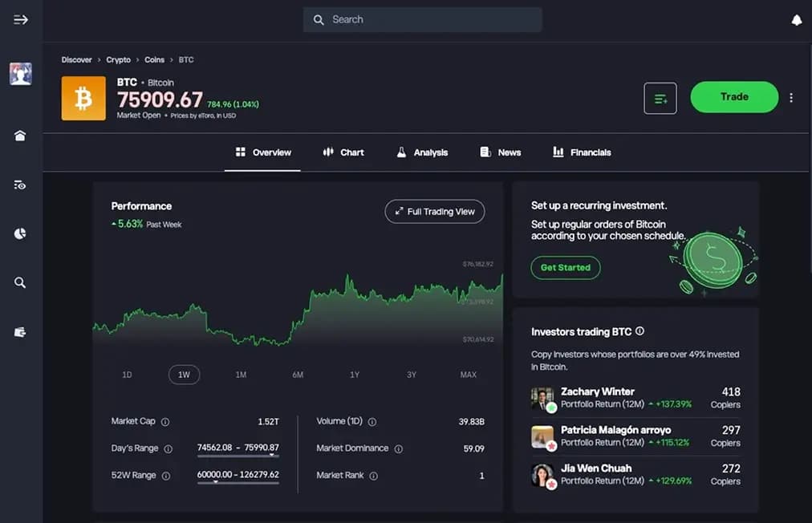Select the Home icon in the sidebar
The height and width of the screenshot is (523, 812).
21,136
